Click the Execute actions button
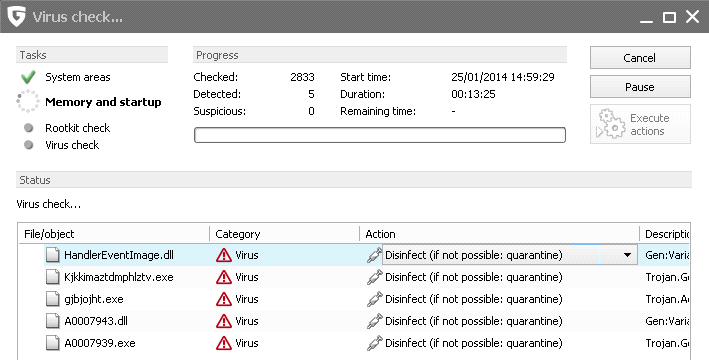Screen dimensions: 709x360 point(640,124)
